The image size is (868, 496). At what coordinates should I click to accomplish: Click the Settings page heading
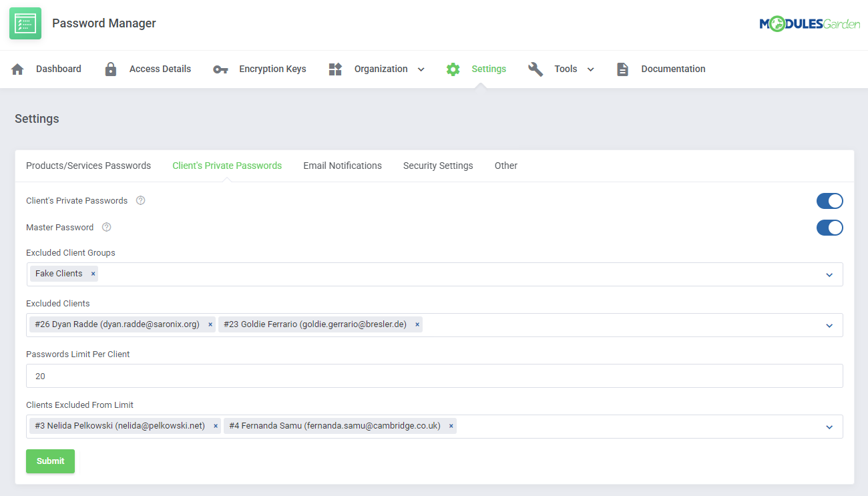(x=37, y=119)
